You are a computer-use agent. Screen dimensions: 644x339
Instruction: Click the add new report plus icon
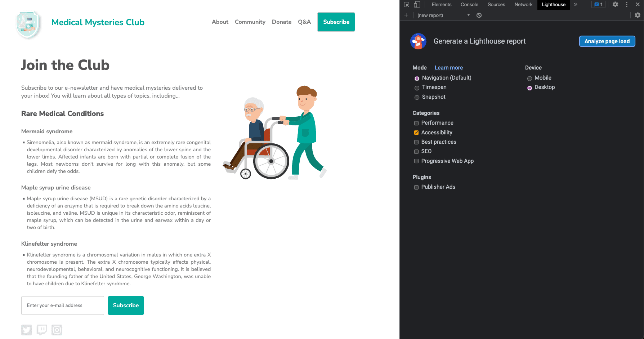click(406, 15)
